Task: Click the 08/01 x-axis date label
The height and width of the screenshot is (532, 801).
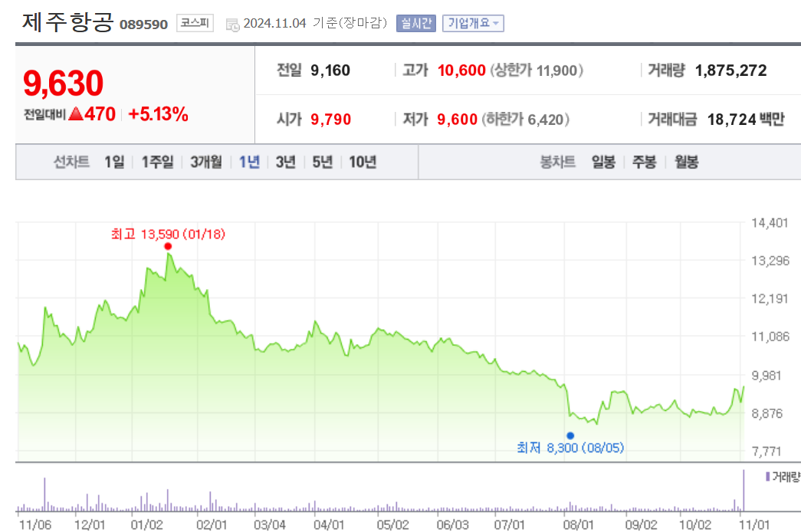Action: click(578, 525)
